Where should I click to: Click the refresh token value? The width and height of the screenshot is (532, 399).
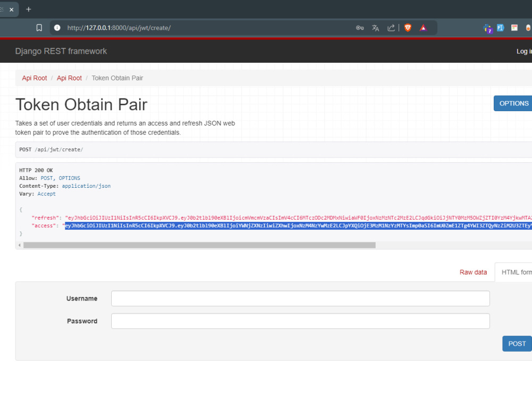[298, 218]
